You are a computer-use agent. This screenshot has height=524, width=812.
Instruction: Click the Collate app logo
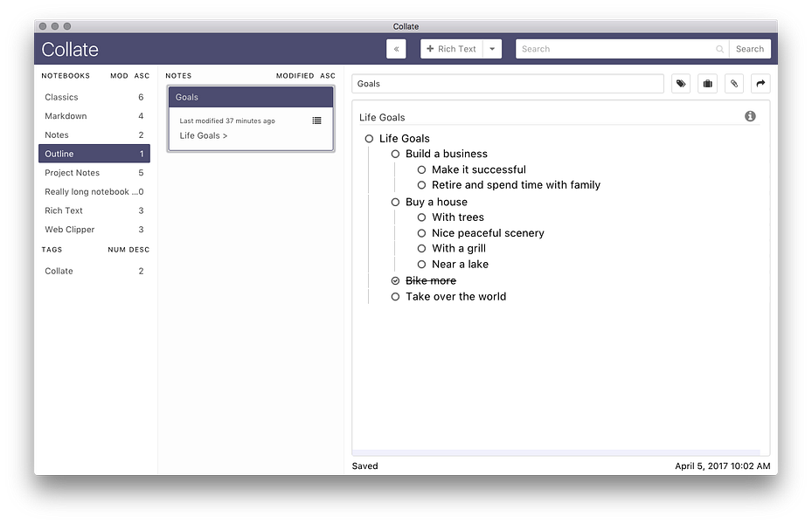click(x=70, y=50)
